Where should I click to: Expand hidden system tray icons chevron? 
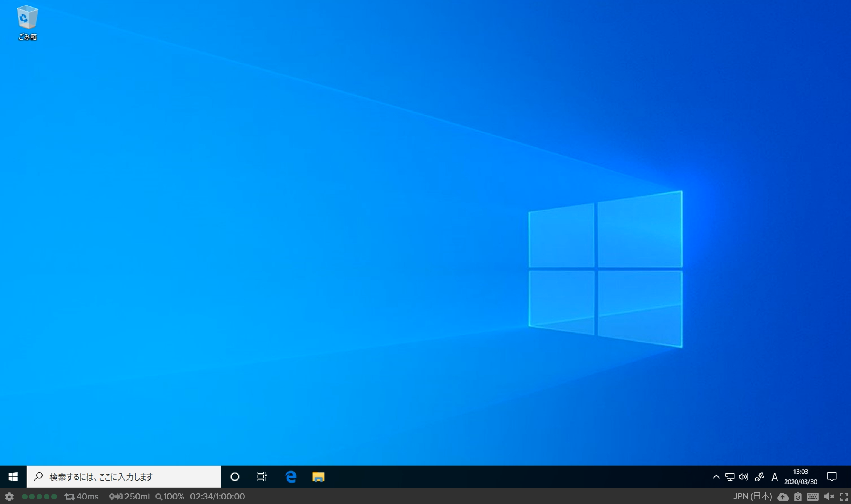(x=716, y=477)
